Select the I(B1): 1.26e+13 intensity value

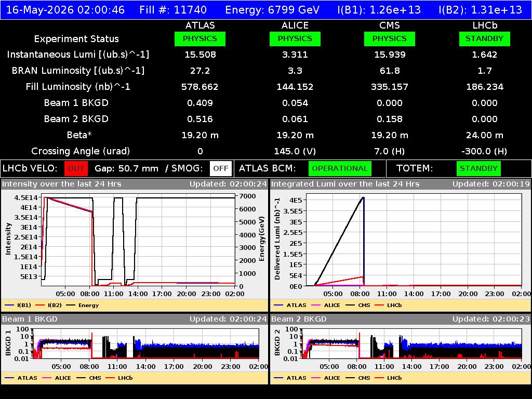[x=379, y=10]
